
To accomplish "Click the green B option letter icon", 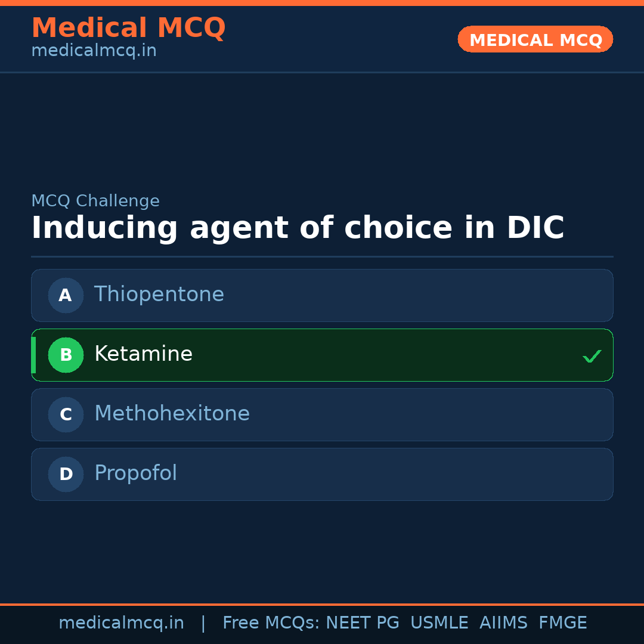I will coord(66,355).
